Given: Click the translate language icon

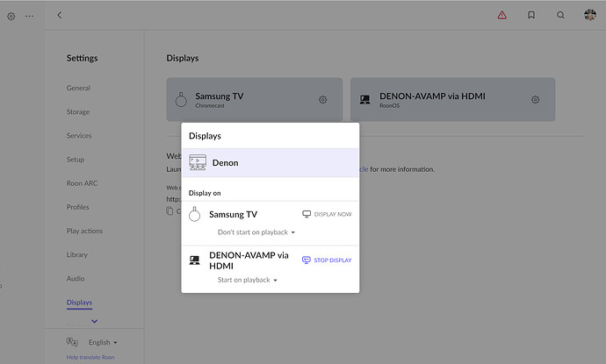Looking at the screenshot, I should click(72, 342).
